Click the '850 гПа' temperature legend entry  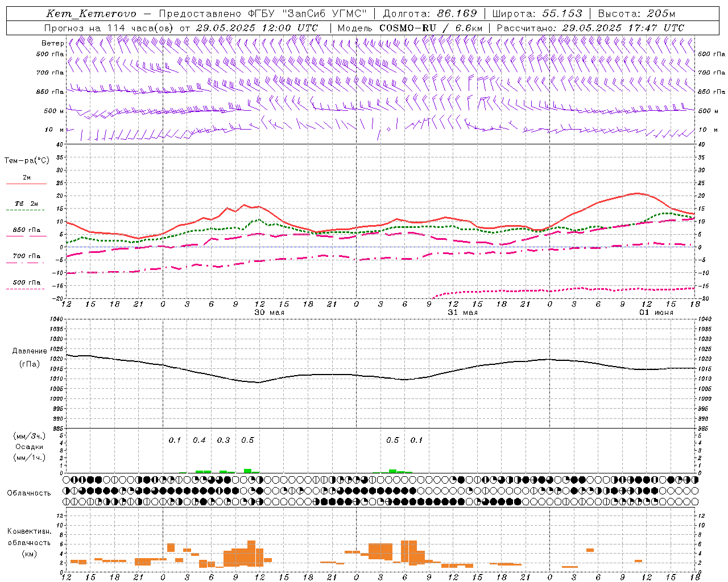pos(26,230)
